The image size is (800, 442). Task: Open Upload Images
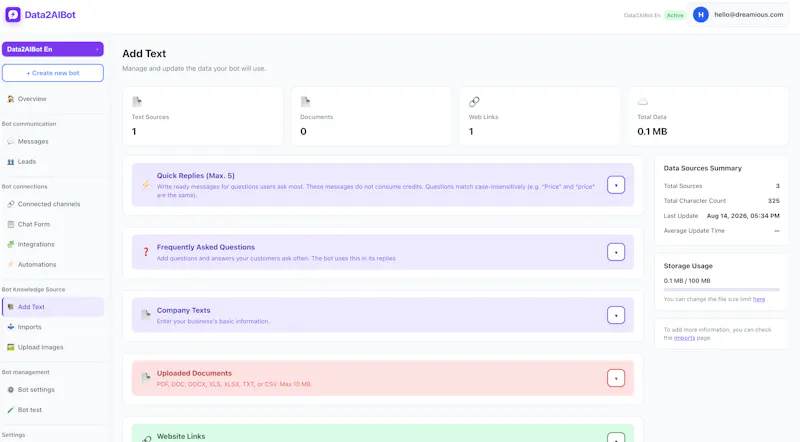coord(53,347)
